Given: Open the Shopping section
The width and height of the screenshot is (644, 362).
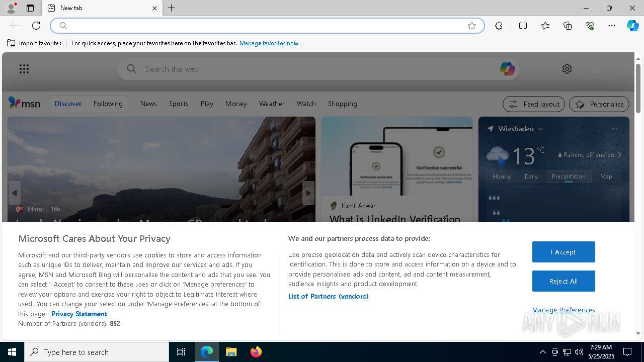Looking at the screenshot, I should click(342, 104).
